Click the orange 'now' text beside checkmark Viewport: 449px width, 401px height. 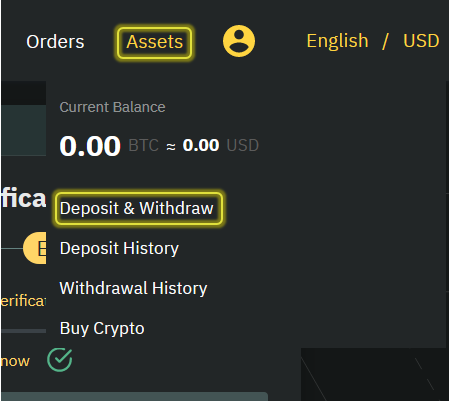15,361
